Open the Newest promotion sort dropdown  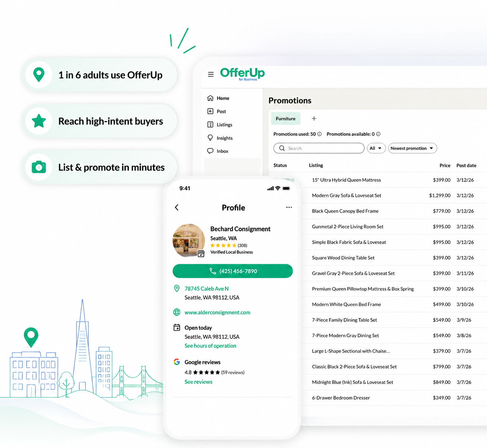click(x=413, y=148)
